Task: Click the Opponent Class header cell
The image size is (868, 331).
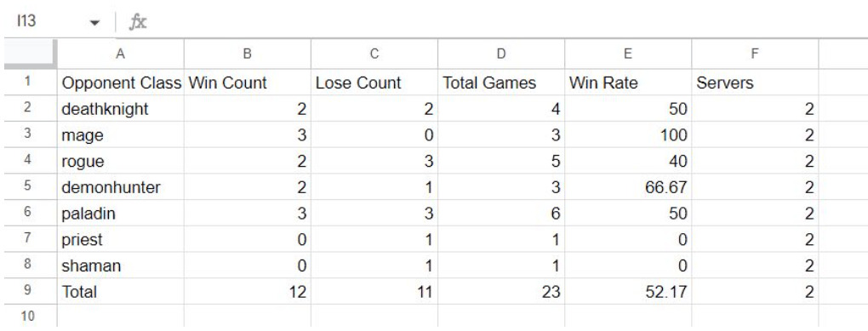Action: click(120, 83)
